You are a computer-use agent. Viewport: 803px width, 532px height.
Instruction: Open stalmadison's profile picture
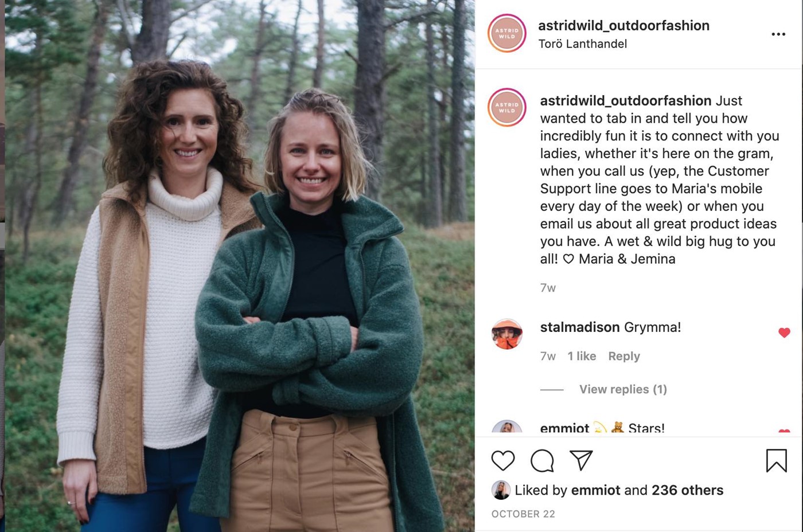(x=507, y=334)
